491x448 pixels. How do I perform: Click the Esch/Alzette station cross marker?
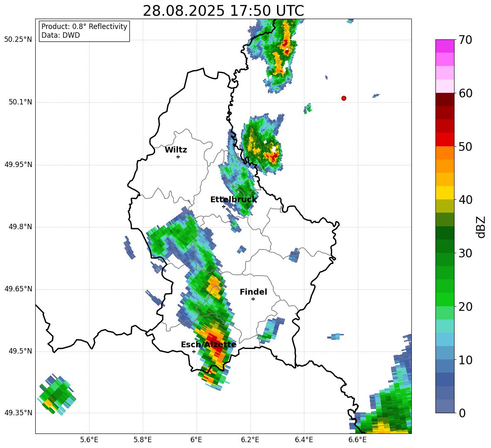[194, 351]
